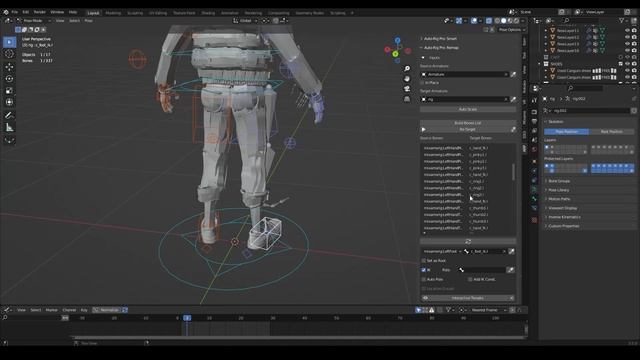The height and width of the screenshot is (360, 640).
Task: Click the Re-Target play arrow icon
Action: 423,129
